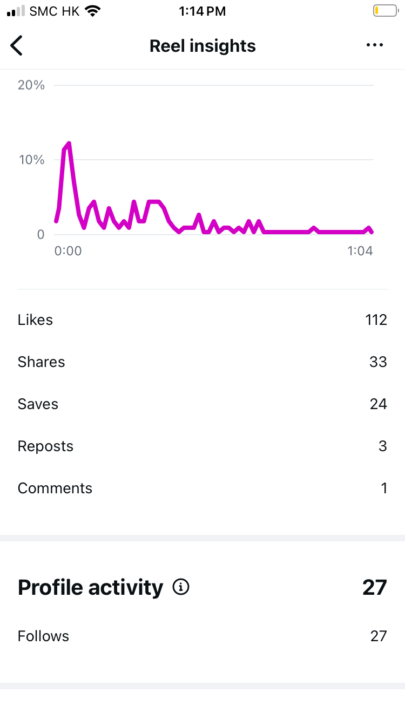Tap the 1:14 PM clock
This screenshot has height=720, width=405.
pos(202,11)
